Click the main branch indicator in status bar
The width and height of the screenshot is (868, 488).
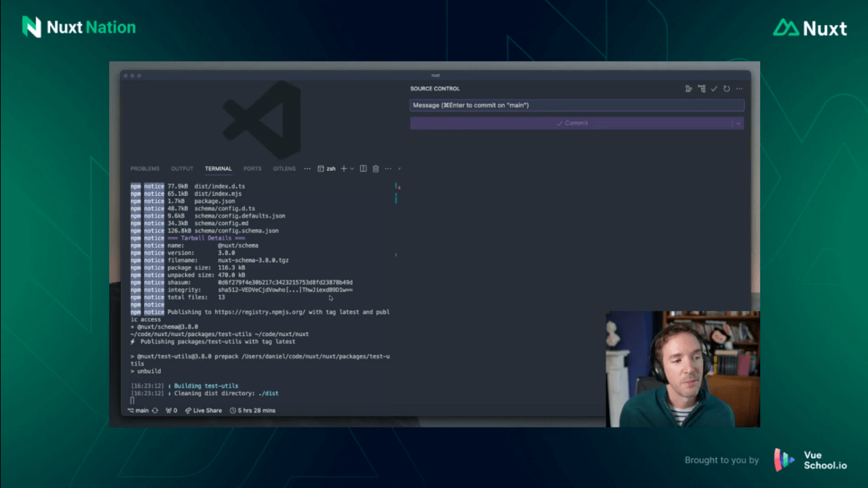(x=138, y=411)
